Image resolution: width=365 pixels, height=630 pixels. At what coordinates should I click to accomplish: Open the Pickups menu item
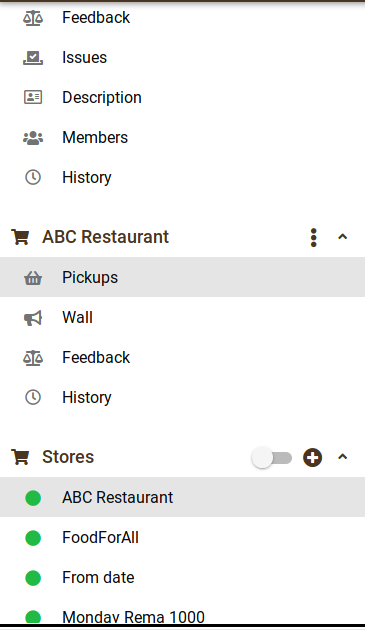tap(182, 277)
